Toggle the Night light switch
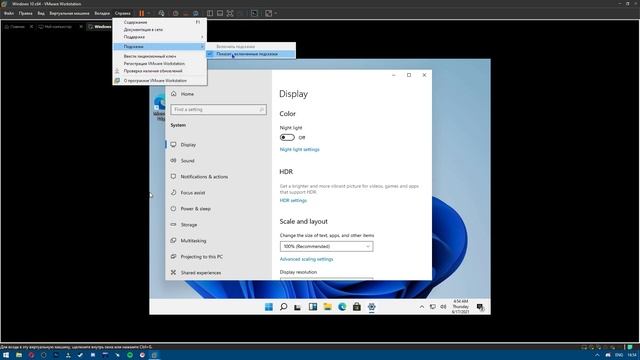This screenshot has height=360, width=640. 287,138
